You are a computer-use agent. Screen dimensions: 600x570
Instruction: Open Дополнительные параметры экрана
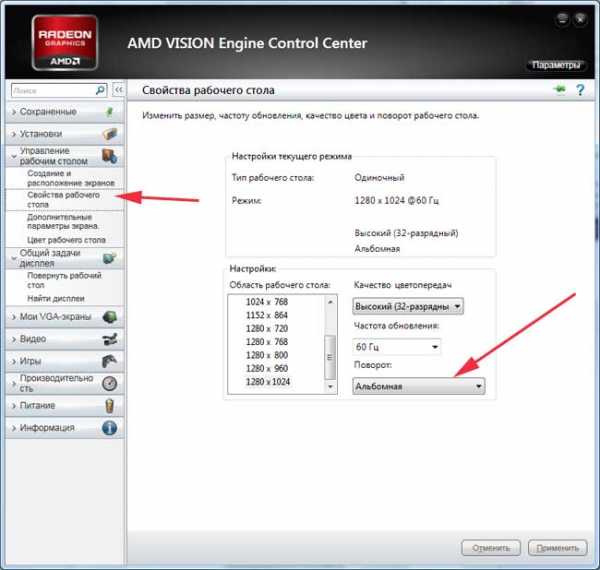63,221
